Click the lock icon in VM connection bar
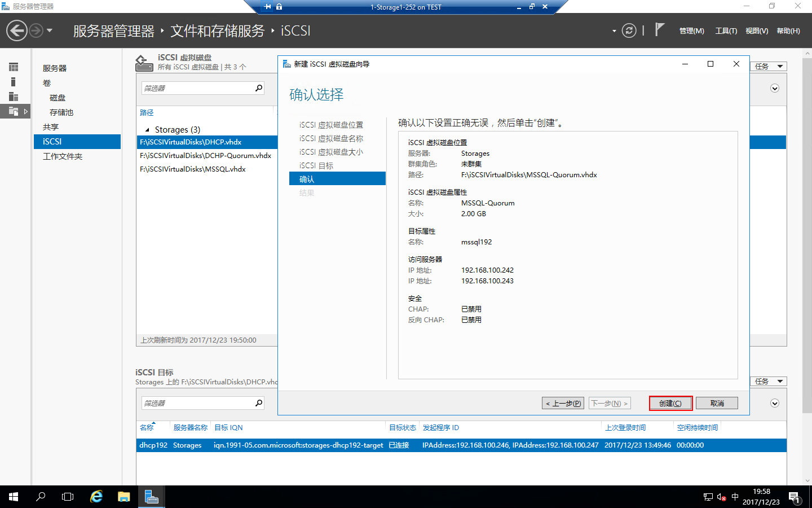 pos(279,7)
